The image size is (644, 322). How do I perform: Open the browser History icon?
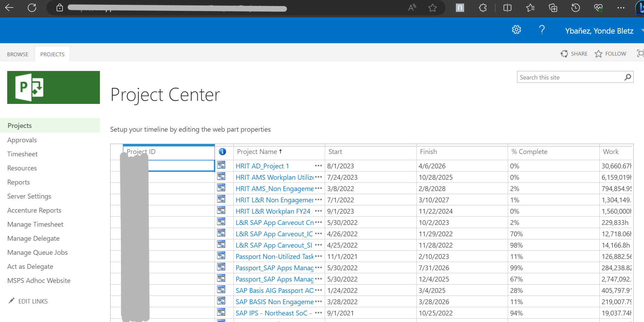pyautogui.click(x=576, y=8)
